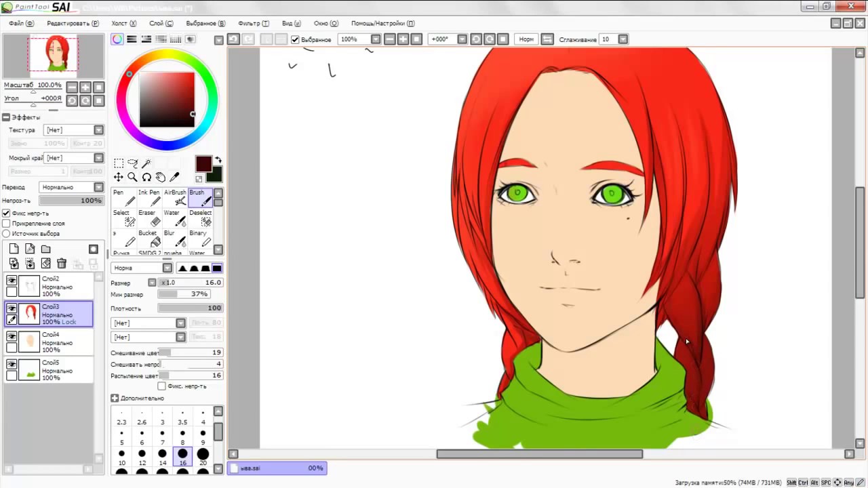Select the Brush tool
This screenshot has height=488, width=868.
pos(201,197)
